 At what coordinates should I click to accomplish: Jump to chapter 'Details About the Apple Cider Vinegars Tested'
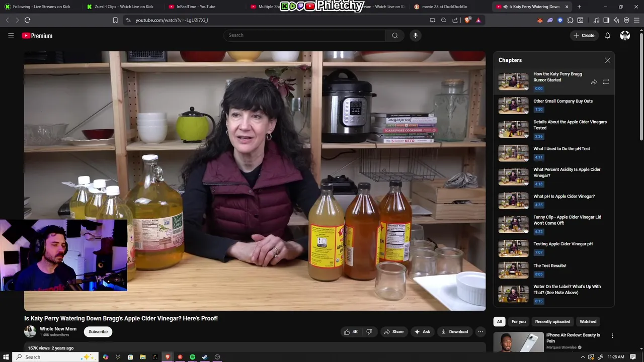(553, 129)
